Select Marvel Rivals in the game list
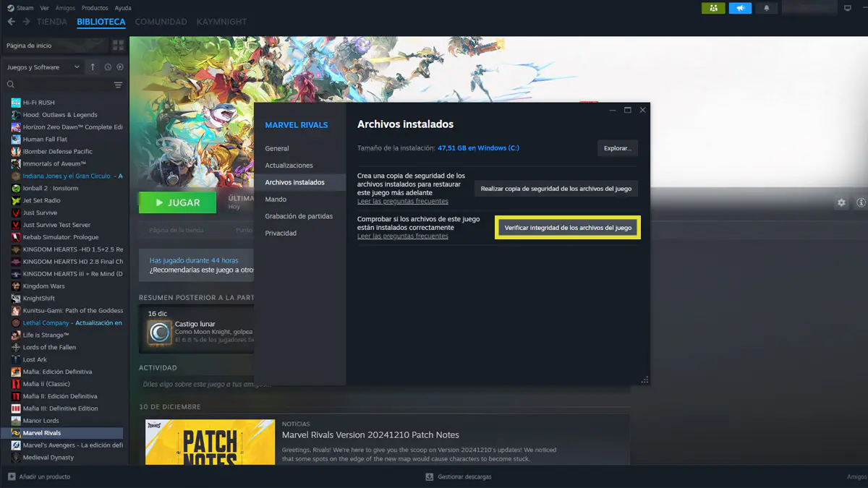Screen dimensions: 868x488 point(62,433)
